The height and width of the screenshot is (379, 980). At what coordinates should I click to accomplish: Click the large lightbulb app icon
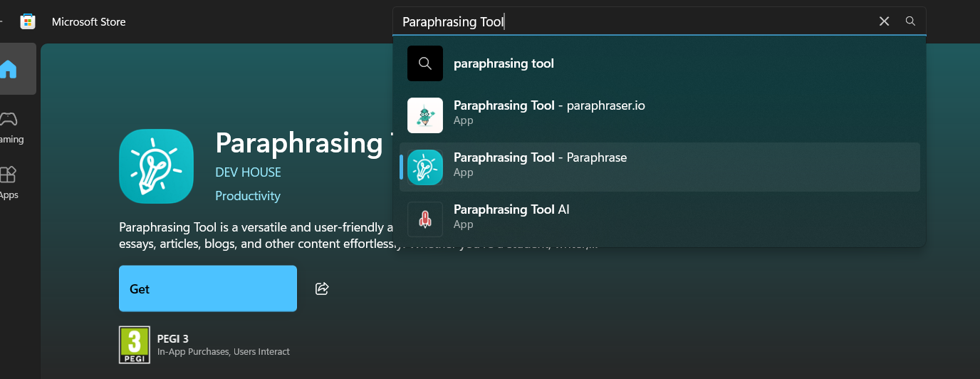[156, 166]
